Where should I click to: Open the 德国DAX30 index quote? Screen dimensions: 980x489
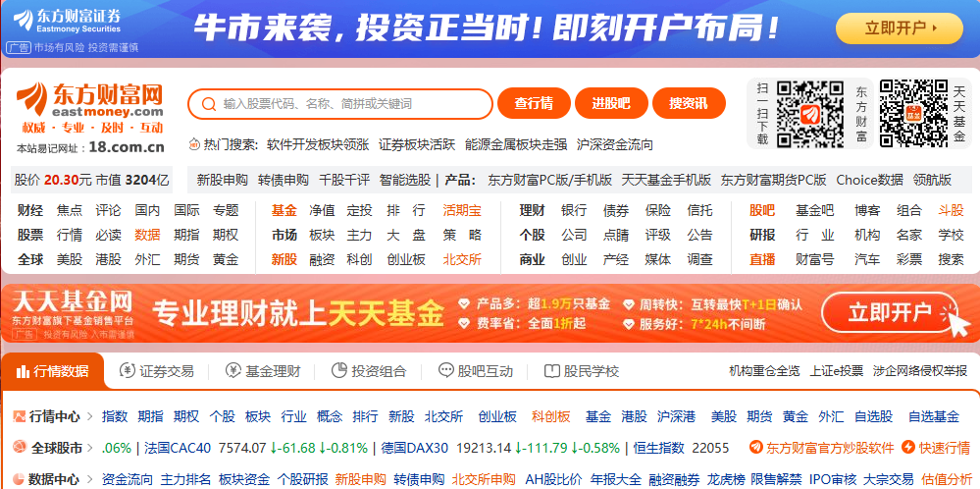[x=415, y=448]
